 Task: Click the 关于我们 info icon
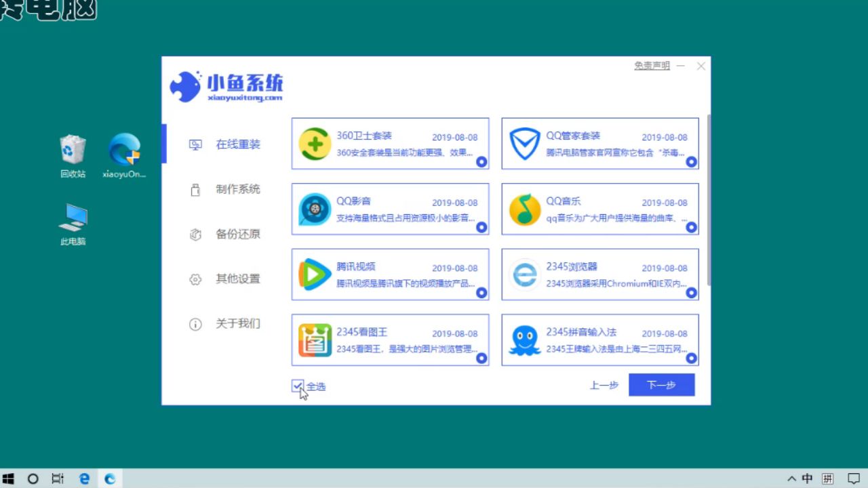click(195, 324)
